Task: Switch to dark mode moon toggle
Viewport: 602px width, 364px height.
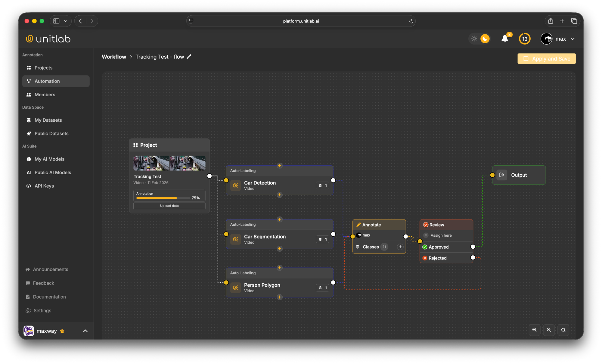Action: click(485, 39)
